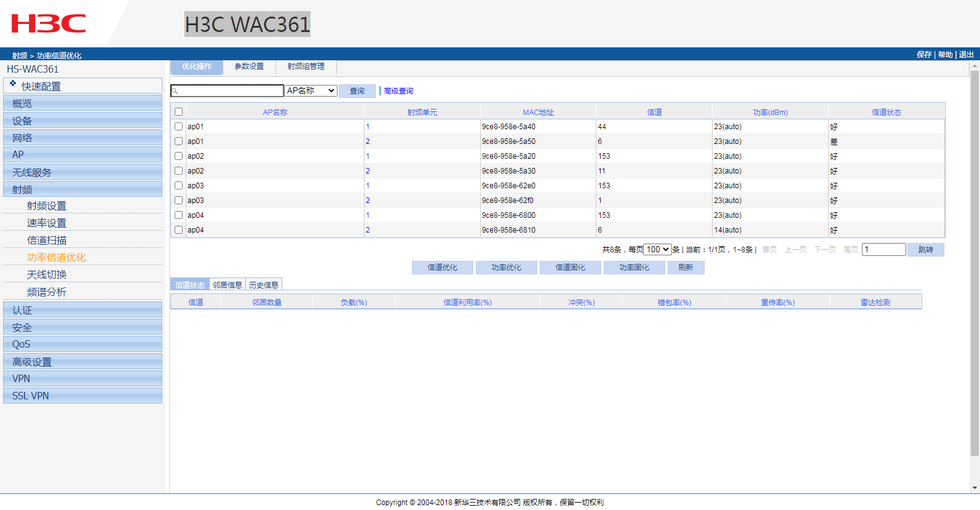The width and height of the screenshot is (980, 510).
Task: Open 速率设置 in the sidebar
Action: (x=47, y=223)
